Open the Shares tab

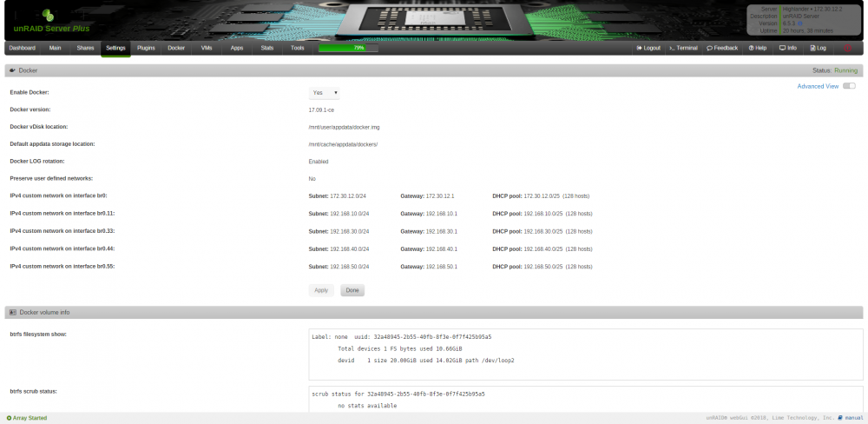pyautogui.click(x=85, y=48)
